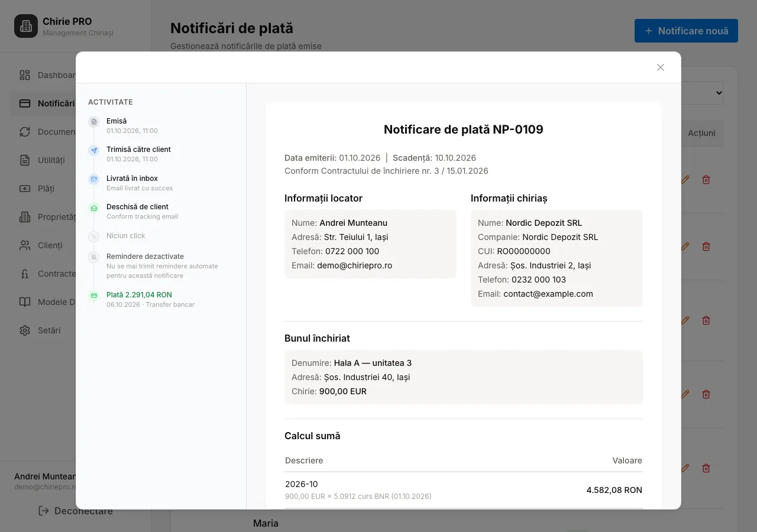Click the 900,00 EUR rent value

point(343,391)
